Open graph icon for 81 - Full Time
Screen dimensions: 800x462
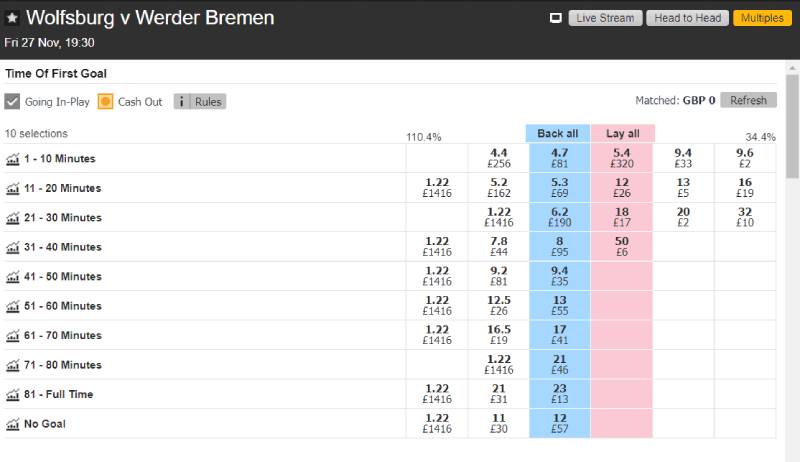tap(13, 395)
